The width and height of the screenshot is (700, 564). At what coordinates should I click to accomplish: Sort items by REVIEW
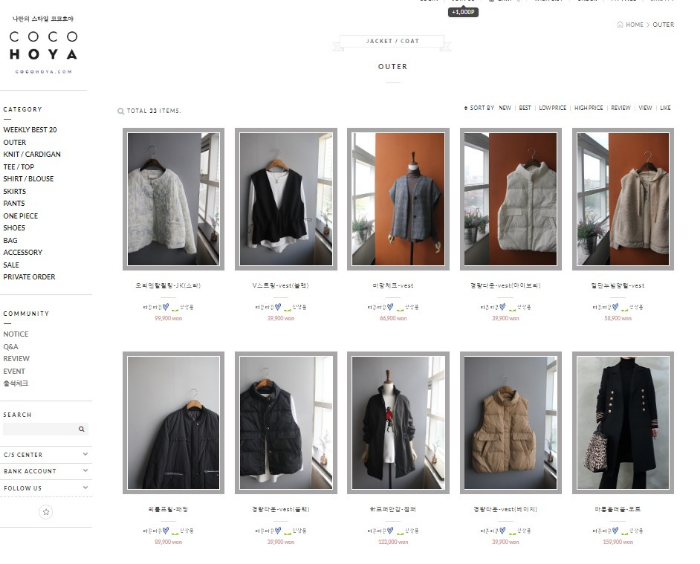(x=621, y=108)
